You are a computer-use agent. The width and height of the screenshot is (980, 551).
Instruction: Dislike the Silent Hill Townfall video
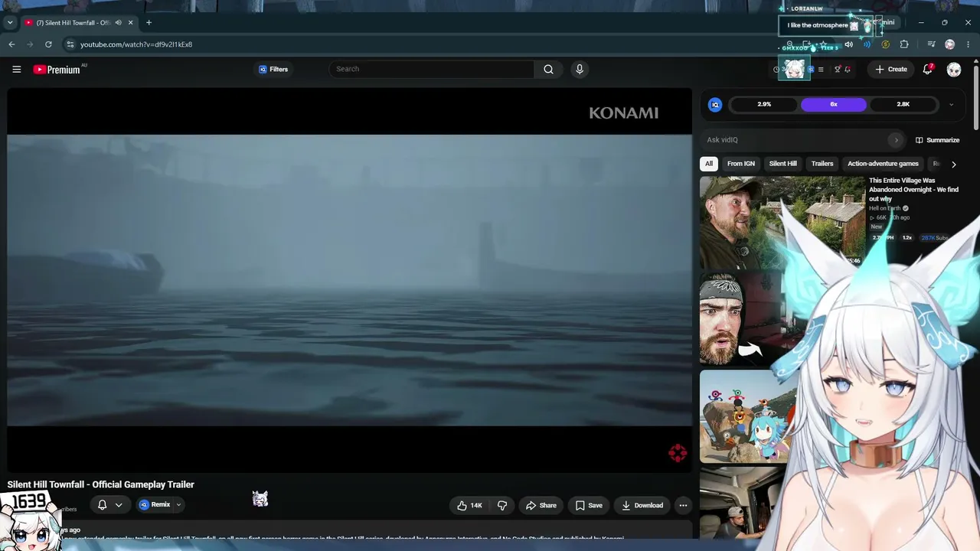click(502, 505)
